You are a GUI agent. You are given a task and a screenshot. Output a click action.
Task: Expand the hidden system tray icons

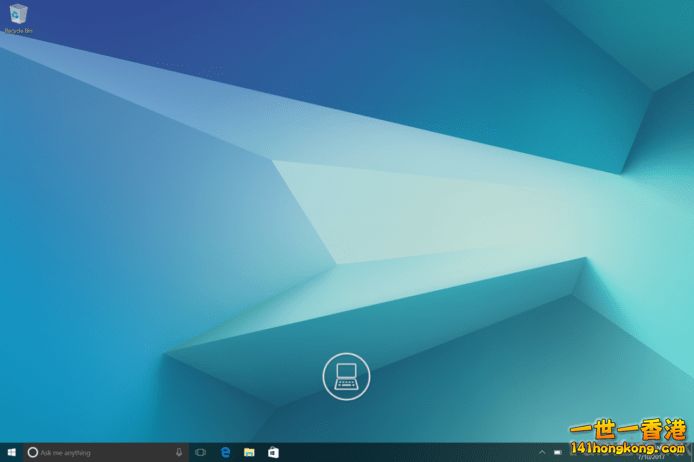coord(542,452)
